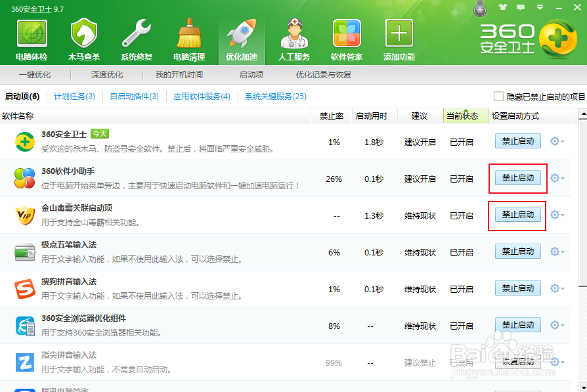Click 禁止启动 for 搜狗拼音输入法

[518, 288]
